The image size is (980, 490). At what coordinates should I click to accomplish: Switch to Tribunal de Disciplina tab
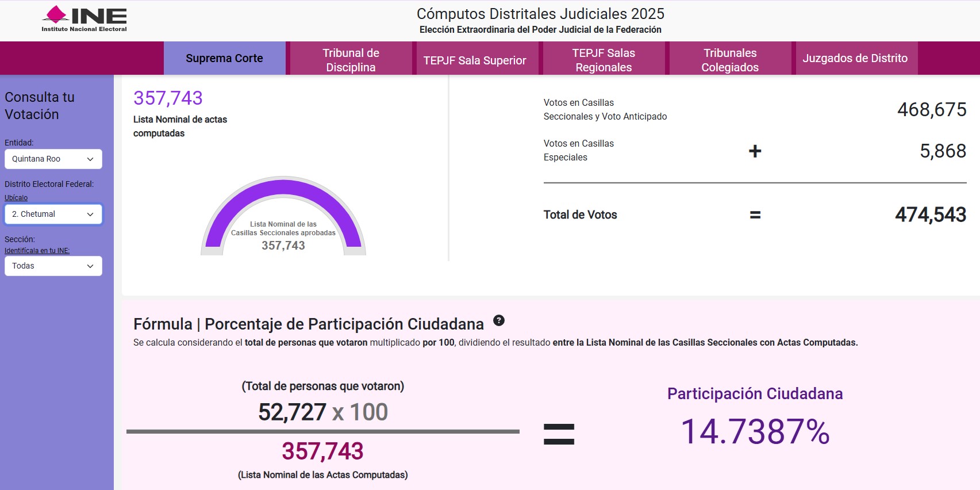351,60
